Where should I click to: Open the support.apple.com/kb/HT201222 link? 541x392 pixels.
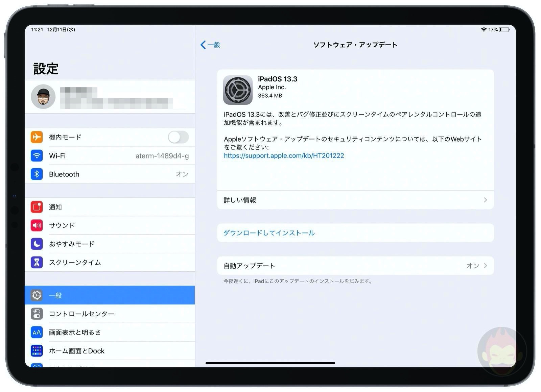click(284, 156)
